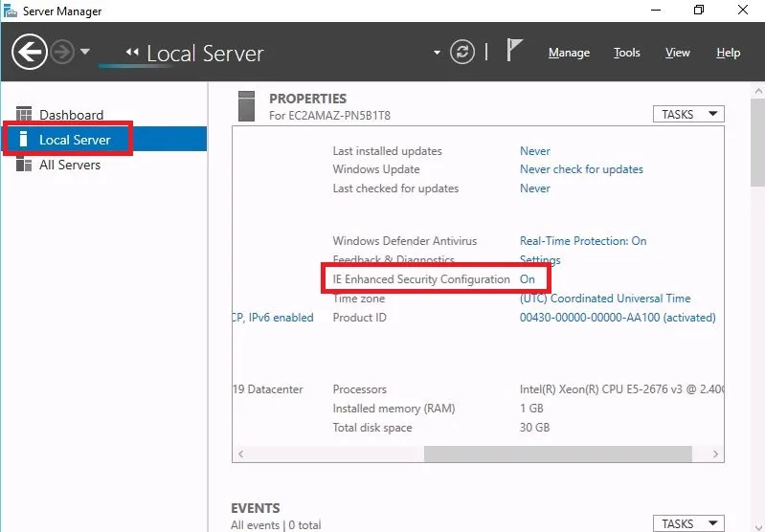Click the Properties server icon
Screen dimensions: 765x532
click(x=247, y=105)
